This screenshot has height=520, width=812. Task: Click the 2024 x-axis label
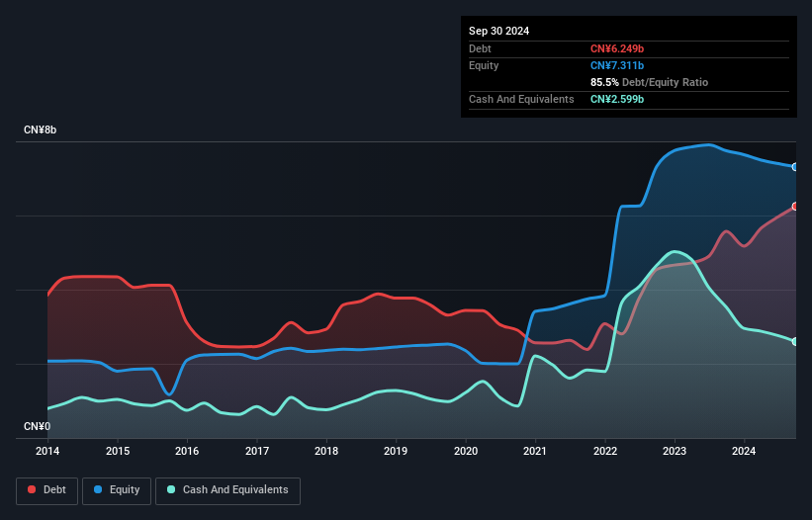(x=744, y=451)
